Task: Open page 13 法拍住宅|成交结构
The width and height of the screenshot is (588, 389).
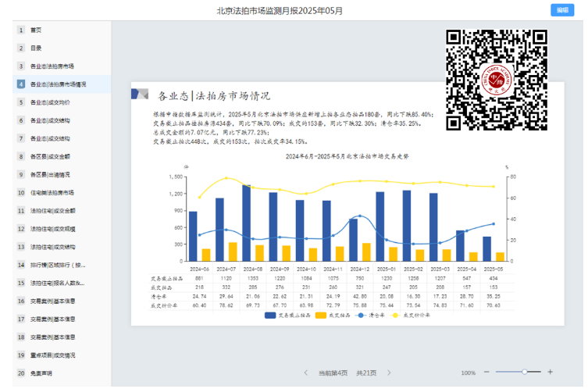Action: (62, 247)
